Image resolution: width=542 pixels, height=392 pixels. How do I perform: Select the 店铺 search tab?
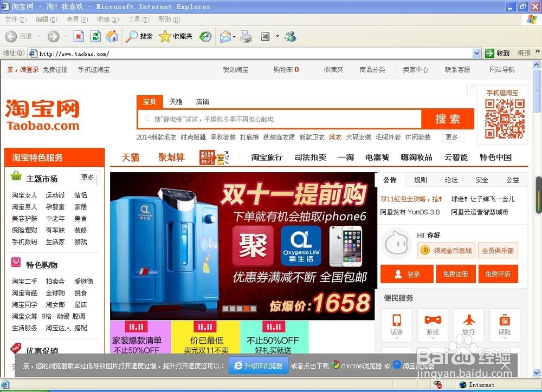tap(202, 102)
